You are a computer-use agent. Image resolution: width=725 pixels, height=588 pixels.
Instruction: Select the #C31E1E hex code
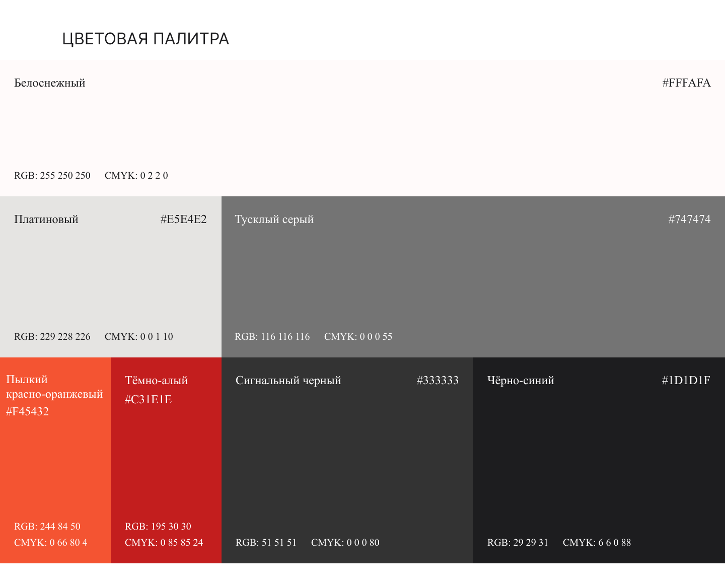[148, 400]
